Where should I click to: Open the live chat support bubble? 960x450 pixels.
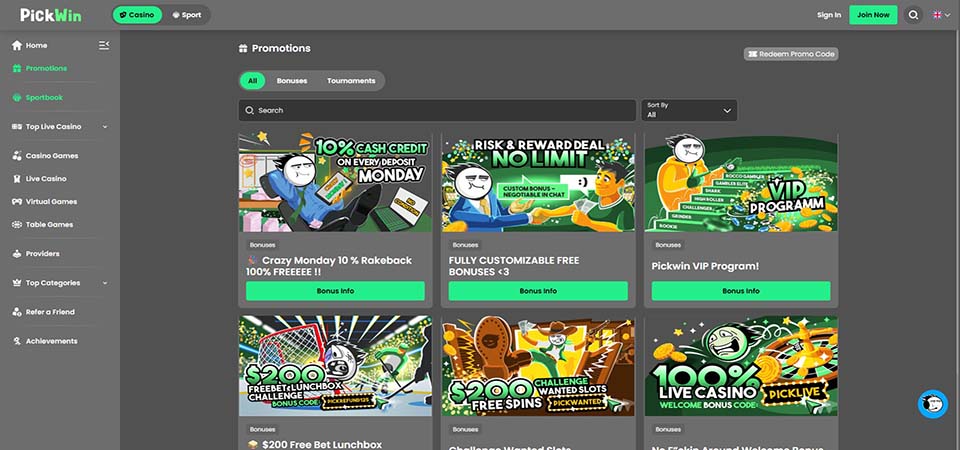coord(932,404)
